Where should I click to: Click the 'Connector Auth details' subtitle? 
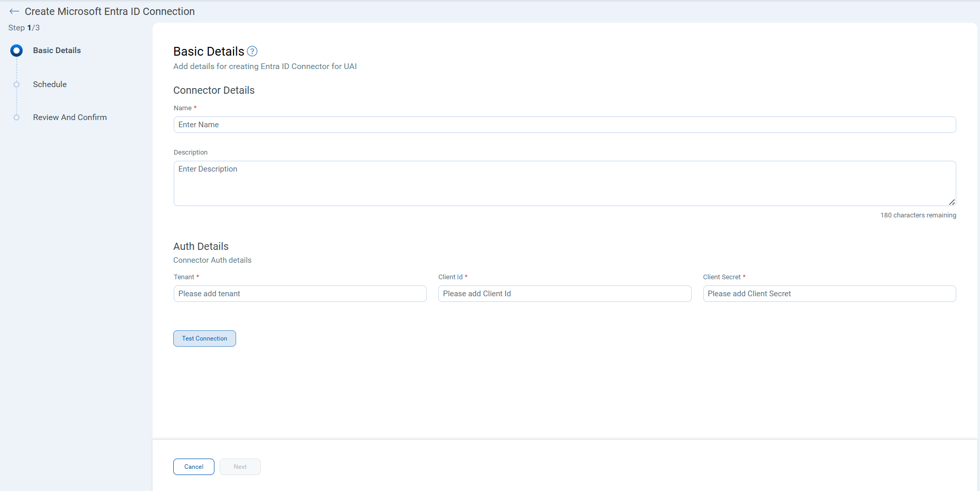coord(212,260)
